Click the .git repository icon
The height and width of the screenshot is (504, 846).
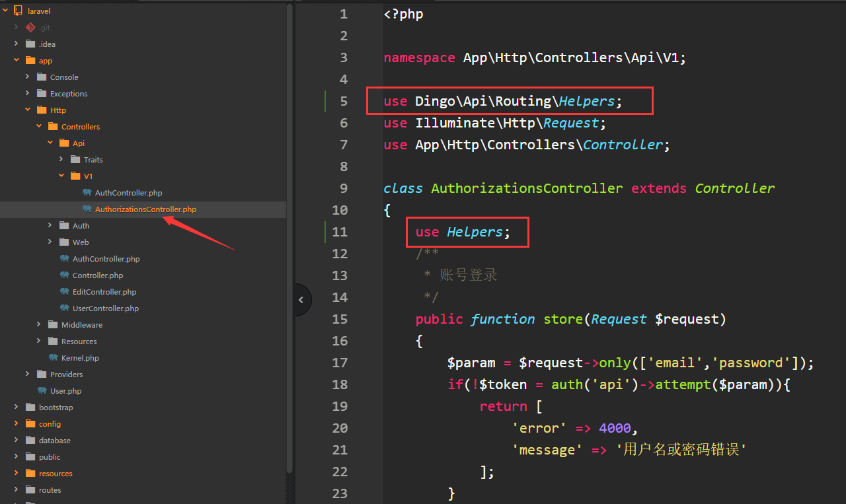click(30, 28)
